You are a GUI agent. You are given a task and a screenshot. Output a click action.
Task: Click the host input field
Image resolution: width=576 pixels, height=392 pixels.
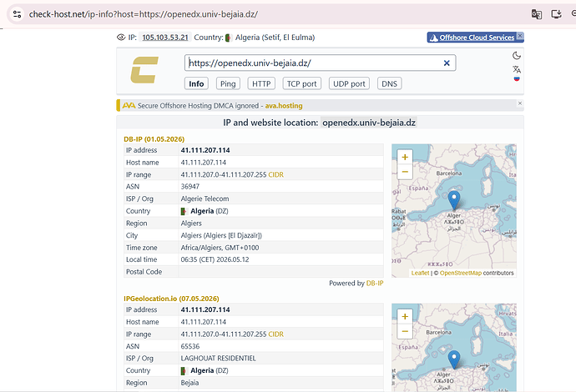(320, 63)
